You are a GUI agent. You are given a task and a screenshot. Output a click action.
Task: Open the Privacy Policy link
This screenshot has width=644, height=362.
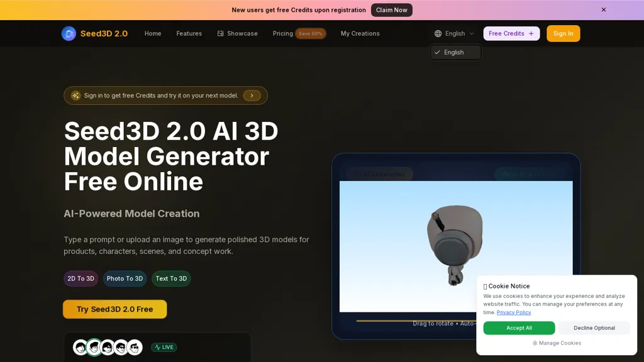point(513,312)
